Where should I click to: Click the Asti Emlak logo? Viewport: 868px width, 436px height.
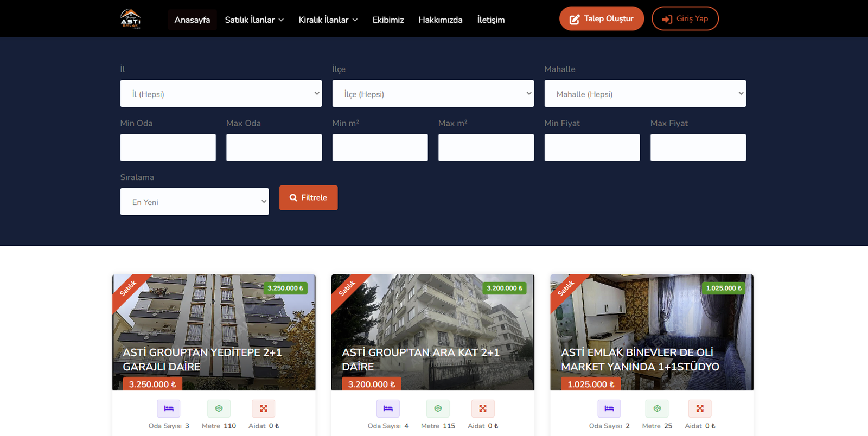click(130, 19)
